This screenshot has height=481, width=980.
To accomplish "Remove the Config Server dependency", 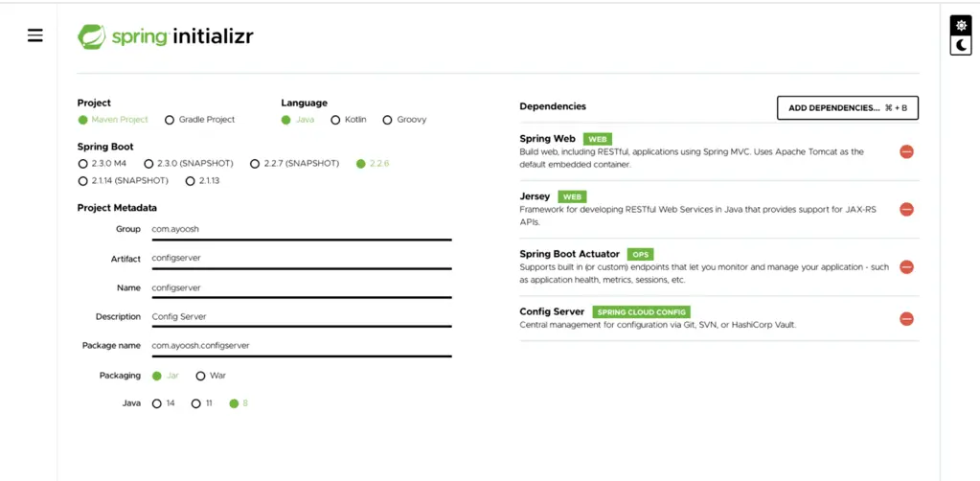I will click(x=906, y=319).
